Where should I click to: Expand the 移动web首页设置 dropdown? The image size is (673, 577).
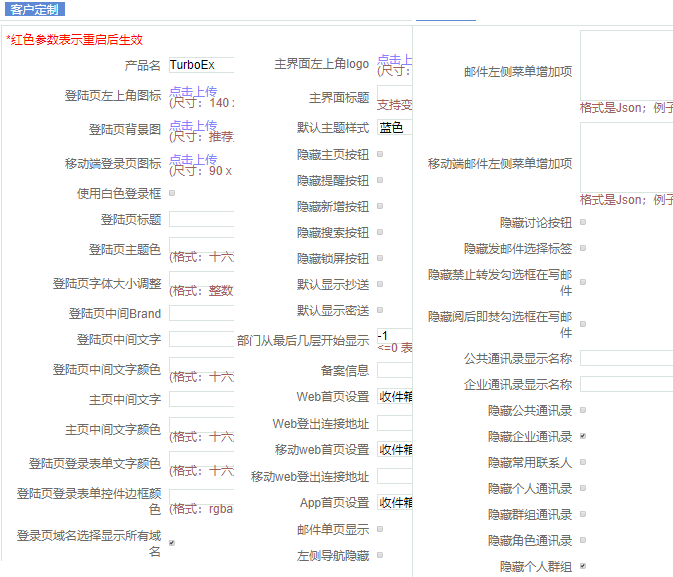click(x=395, y=450)
